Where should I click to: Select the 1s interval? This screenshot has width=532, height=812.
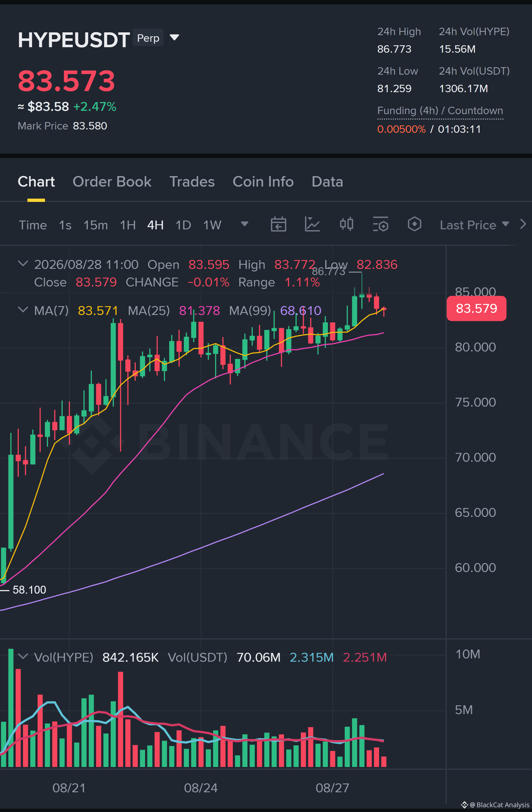(x=65, y=225)
